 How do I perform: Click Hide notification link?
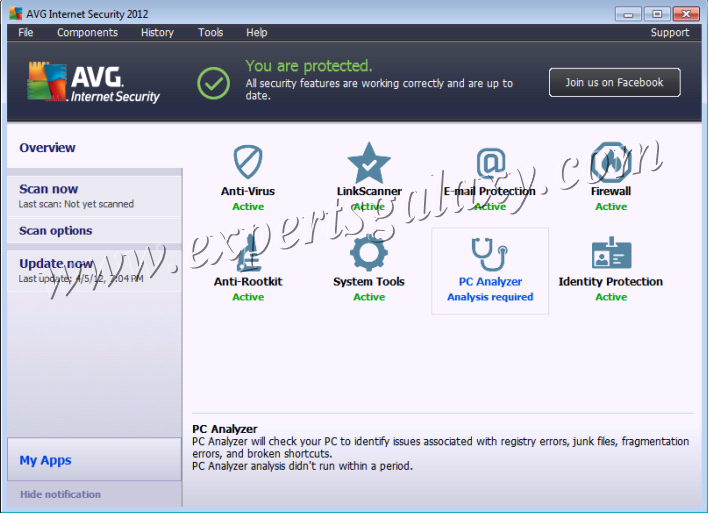coord(61,494)
